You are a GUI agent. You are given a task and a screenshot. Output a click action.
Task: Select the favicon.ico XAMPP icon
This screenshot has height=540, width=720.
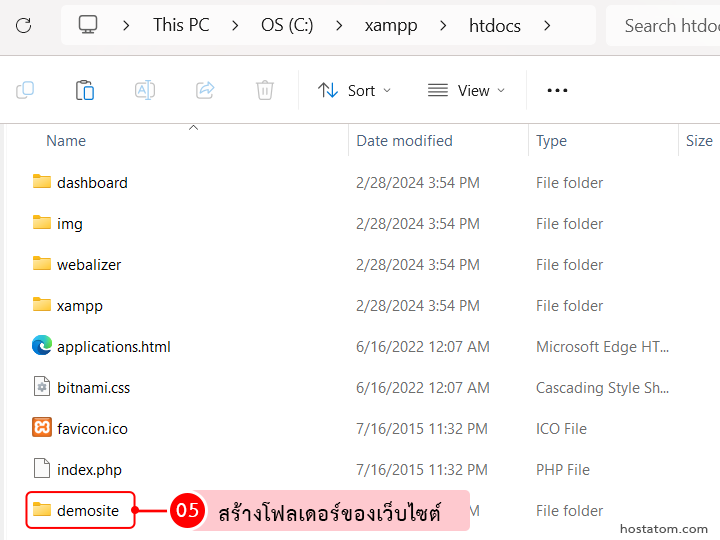click(x=41, y=428)
